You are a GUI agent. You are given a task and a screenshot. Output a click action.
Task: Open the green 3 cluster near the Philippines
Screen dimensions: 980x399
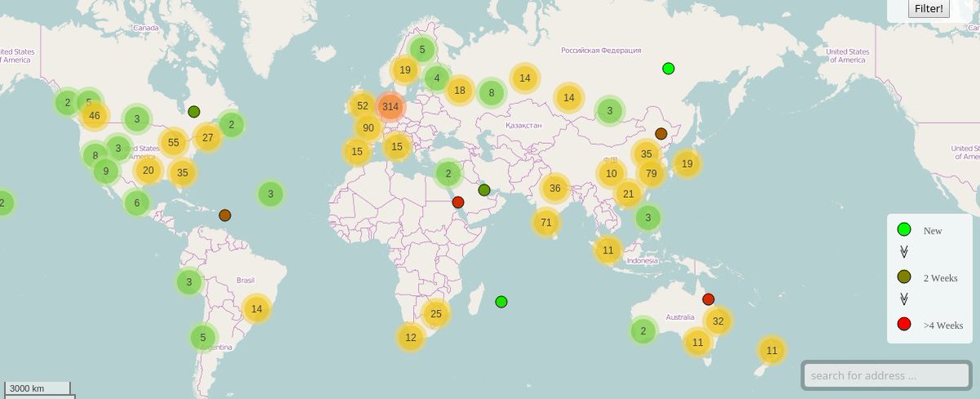tap(648, 217)
